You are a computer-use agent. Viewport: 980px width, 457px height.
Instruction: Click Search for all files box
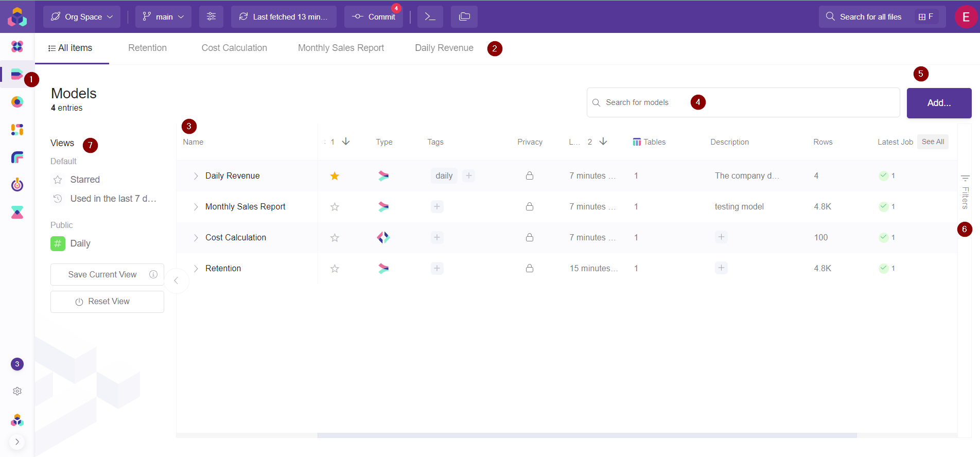(x=882, y=16)
